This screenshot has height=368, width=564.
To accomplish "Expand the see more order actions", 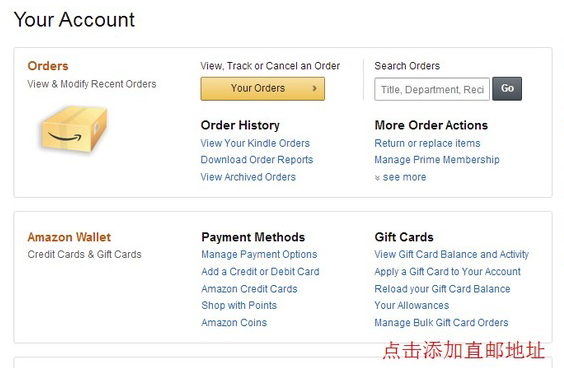I will pyautogui.click(x=400, y=177).
